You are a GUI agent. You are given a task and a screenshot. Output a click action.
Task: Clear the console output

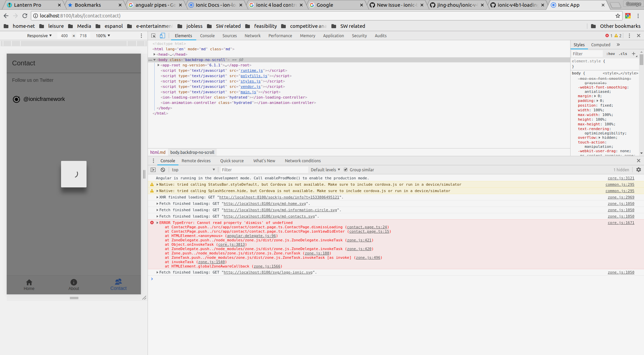click(x=163, y=170)
